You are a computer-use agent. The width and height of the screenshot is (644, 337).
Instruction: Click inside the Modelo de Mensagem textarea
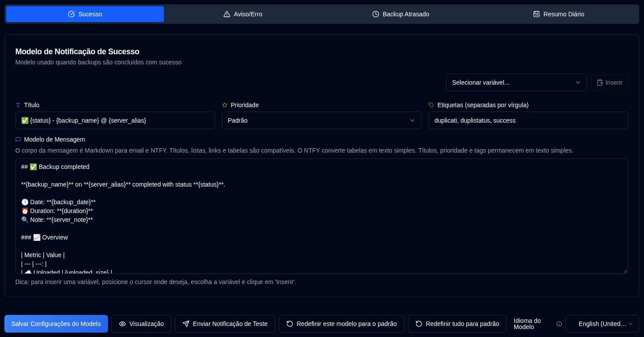[322, 216]
